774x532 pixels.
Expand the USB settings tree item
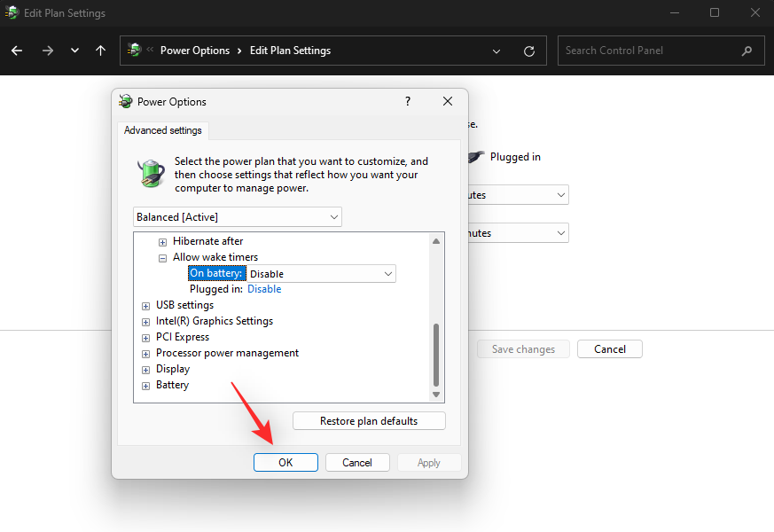tap(145, 305)
